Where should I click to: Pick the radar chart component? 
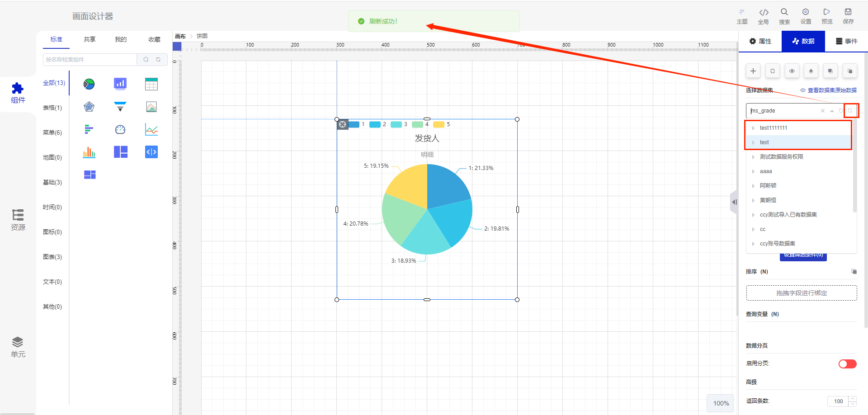pyautogui.click(x=89, y=107)
